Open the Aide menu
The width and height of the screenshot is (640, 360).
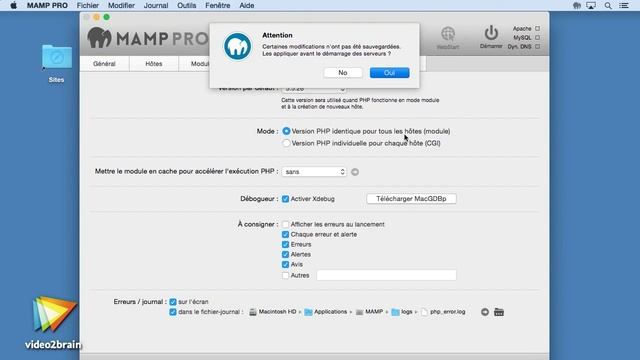[x=247, y=5]
